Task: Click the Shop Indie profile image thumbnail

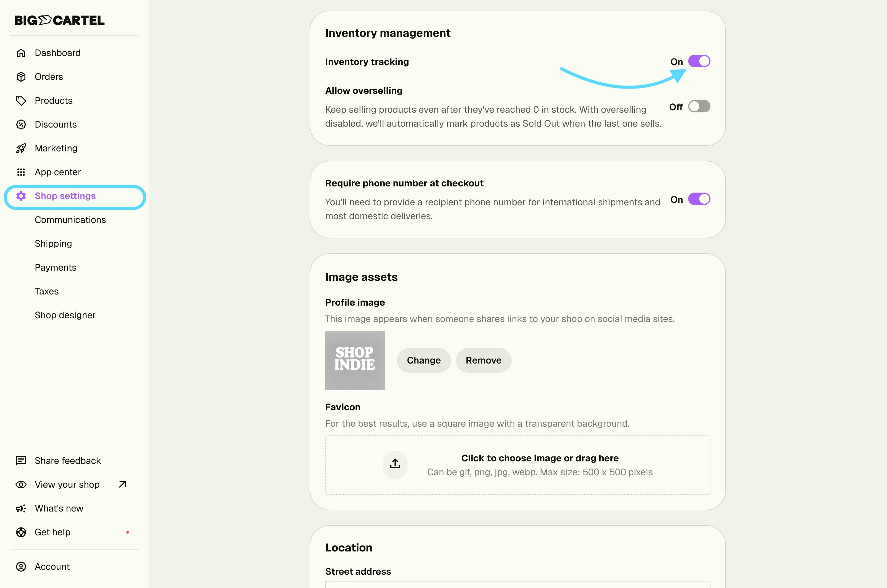Action: tap(354, 360)
